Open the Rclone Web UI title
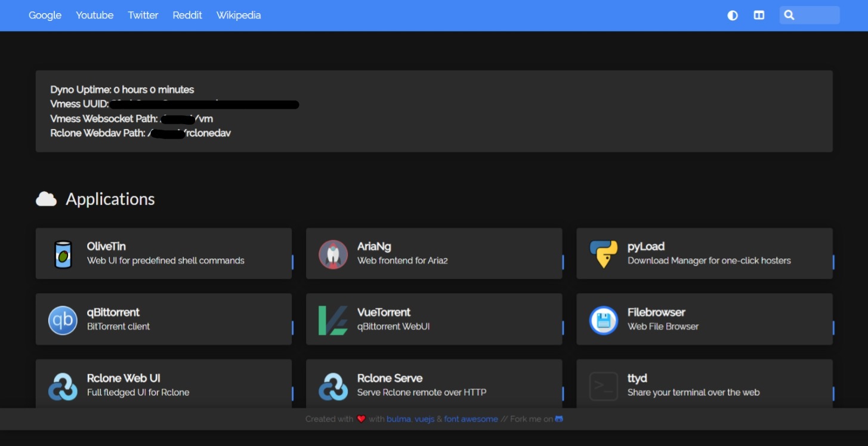 pyautogui.click(x=123, y=379)
